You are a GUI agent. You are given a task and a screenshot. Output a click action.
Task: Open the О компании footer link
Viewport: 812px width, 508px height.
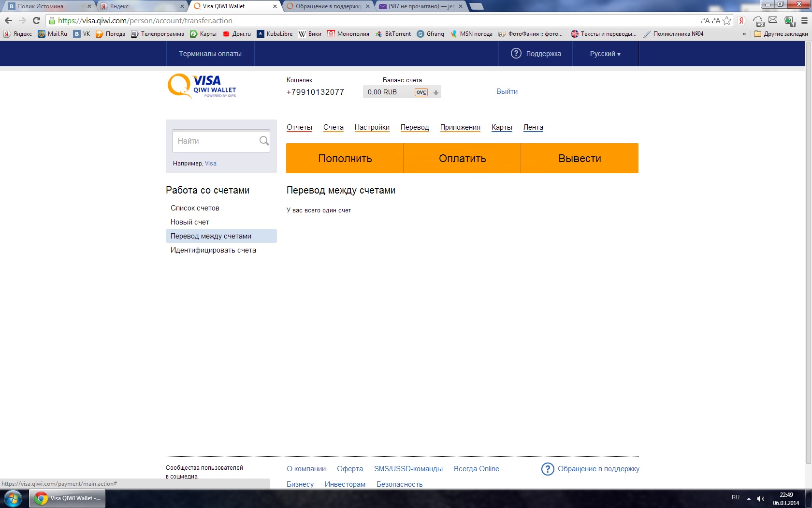click(x=306, y=469)
